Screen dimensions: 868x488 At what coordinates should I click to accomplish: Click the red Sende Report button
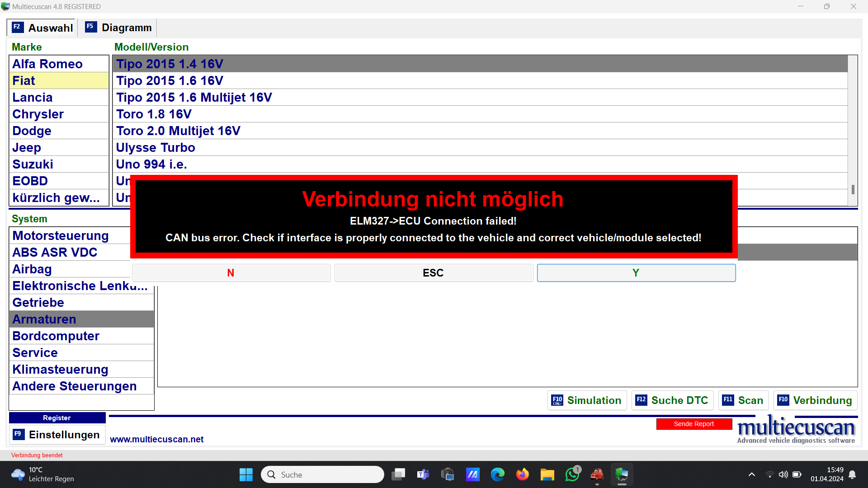[693, 424]
